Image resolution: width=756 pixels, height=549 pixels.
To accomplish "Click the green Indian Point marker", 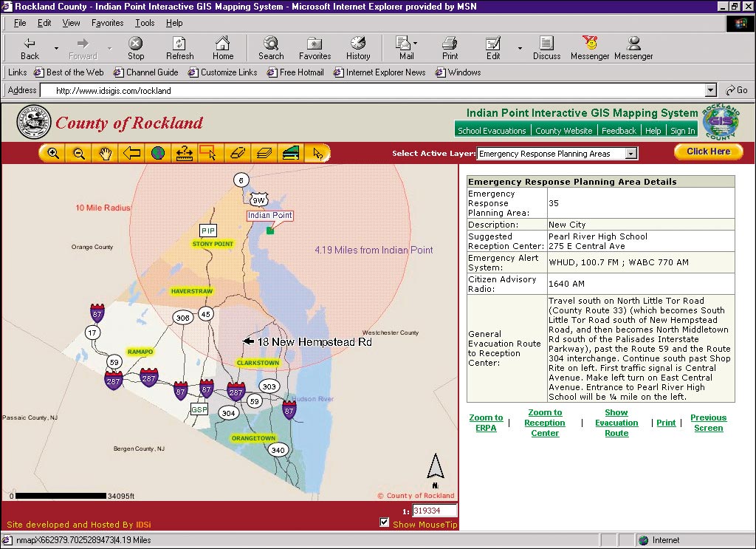I will point(270,231).
